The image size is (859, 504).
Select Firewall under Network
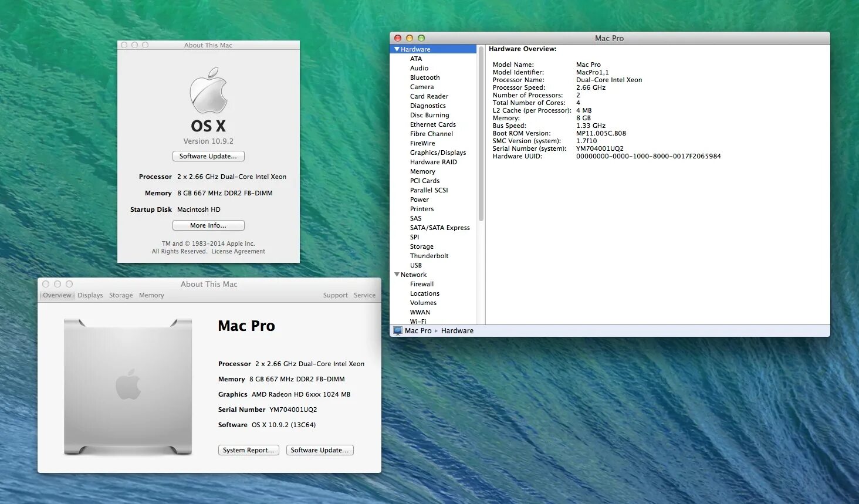click(x=422, y=284)
